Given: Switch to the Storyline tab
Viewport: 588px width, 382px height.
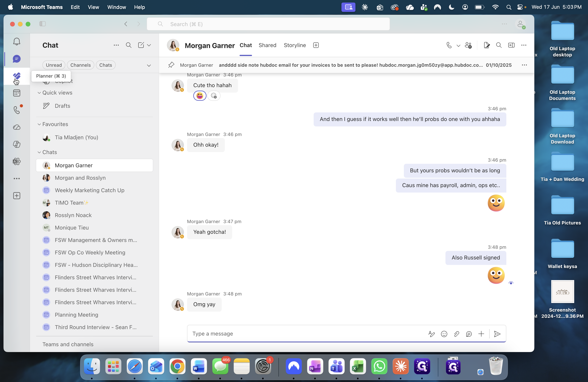Looking at the screenshot, I should pos(295,45).
